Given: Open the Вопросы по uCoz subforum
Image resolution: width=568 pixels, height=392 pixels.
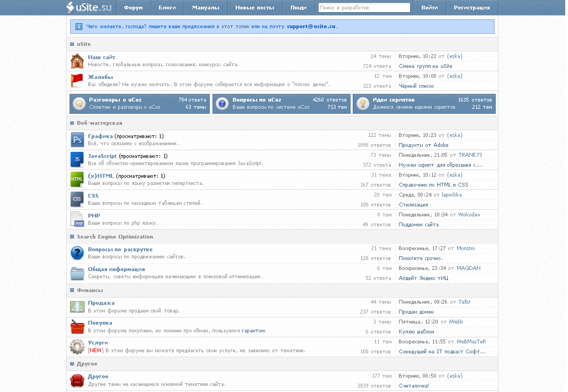Looking at the screenshot, I should tap(257, 100).
